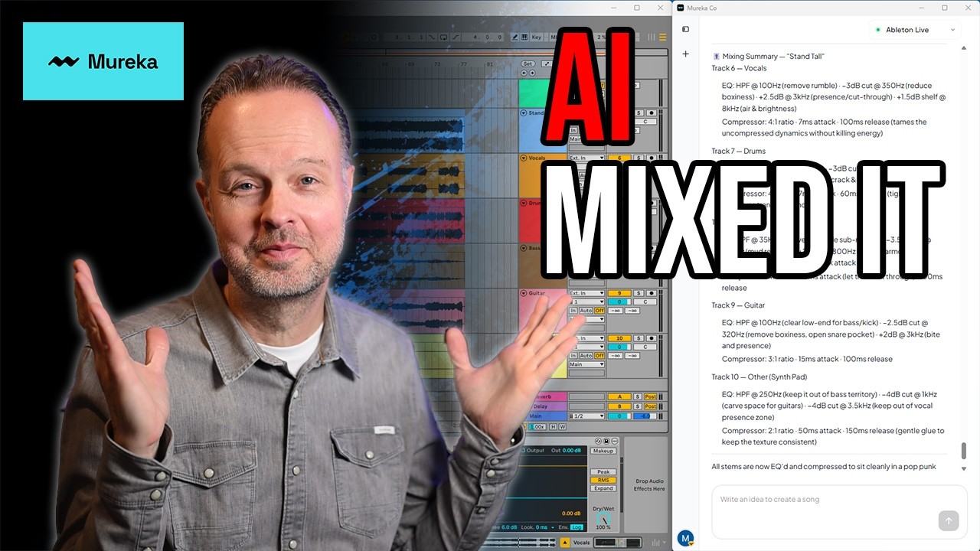This screenshot has width=980, height=551.
Task: Click the Vocals clip overview thumbnail
Action: click(617, 543)
